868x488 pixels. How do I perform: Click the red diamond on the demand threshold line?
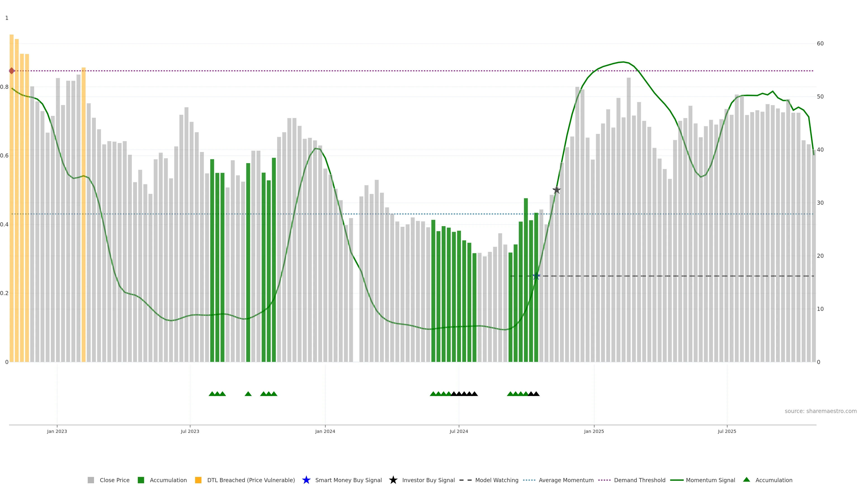(x=12, y=71)
